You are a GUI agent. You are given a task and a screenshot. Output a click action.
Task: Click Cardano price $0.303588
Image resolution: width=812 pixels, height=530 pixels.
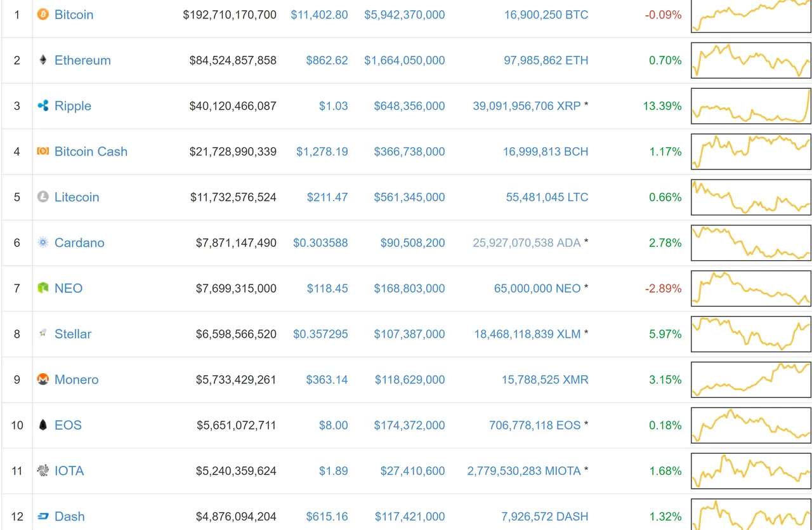320,243
